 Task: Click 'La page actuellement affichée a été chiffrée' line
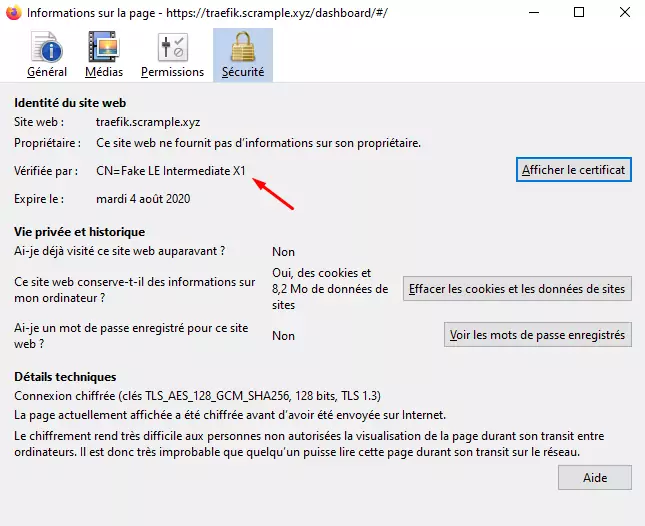230,415
